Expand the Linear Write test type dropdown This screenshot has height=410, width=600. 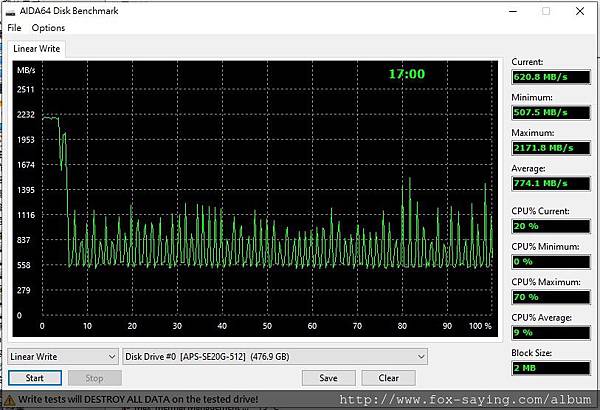click(63, 357)
